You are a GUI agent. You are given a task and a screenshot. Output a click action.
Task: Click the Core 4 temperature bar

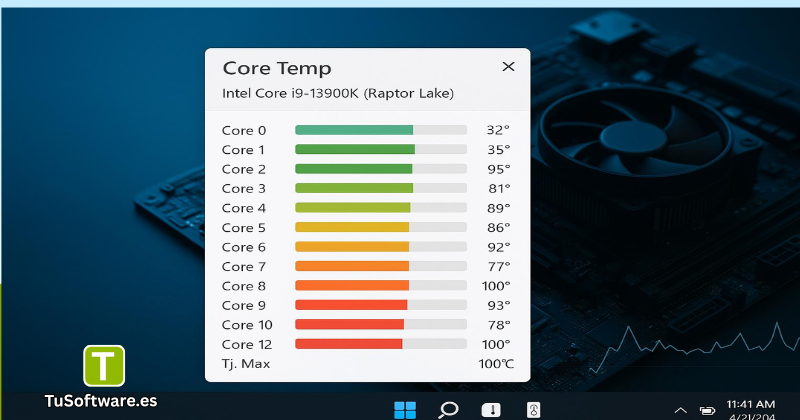point(381,208)
